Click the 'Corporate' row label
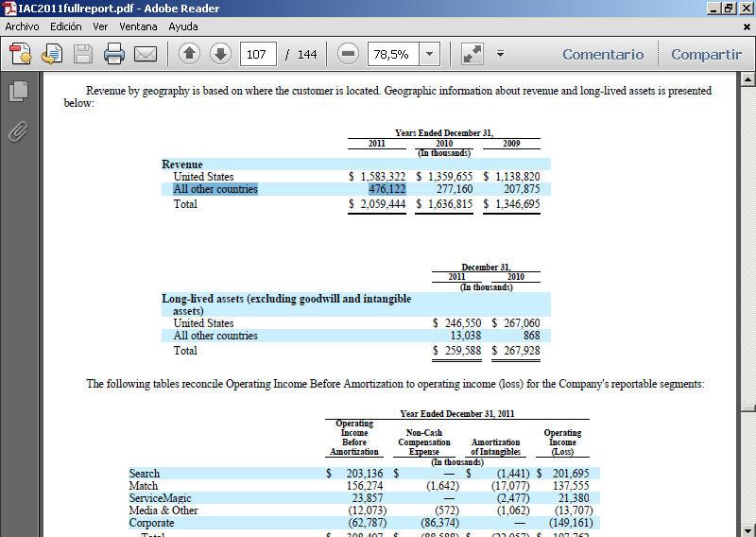756x537 pixels. click(x=151, y=523)
